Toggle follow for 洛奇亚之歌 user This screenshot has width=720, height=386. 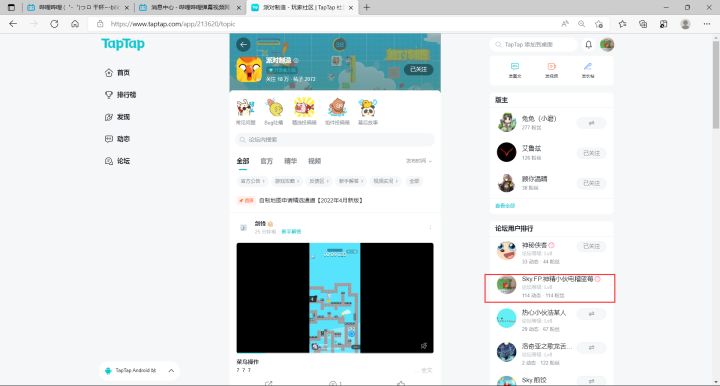tap(591, 347)
